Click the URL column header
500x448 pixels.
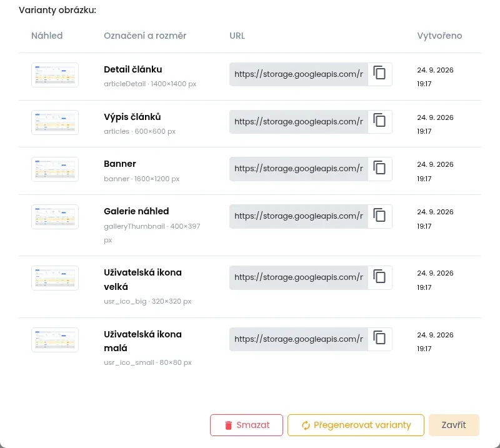pyautogui.click(x=237, y=36)
